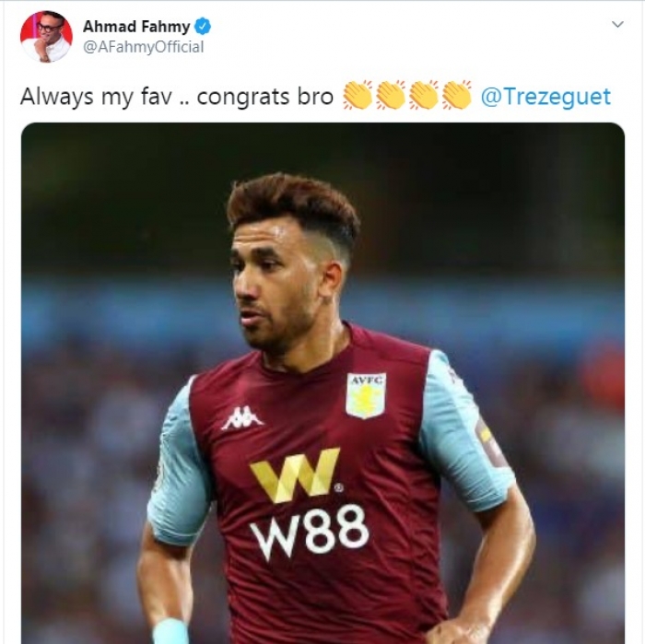The height and width of the screenshot is (644, 645).
Task: Click the third clapping hands emoji
Action: (x=424, y=96)
